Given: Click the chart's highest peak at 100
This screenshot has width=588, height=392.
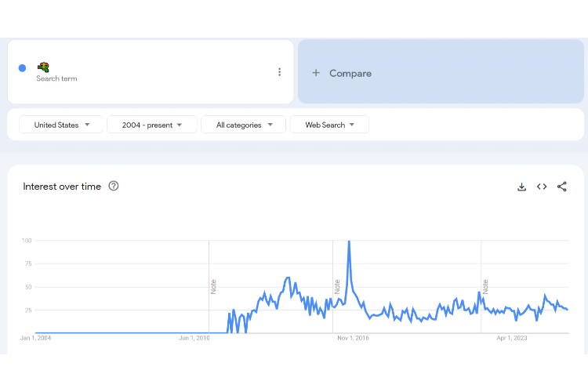Looking at the screenshot, I should click(348, 242).
